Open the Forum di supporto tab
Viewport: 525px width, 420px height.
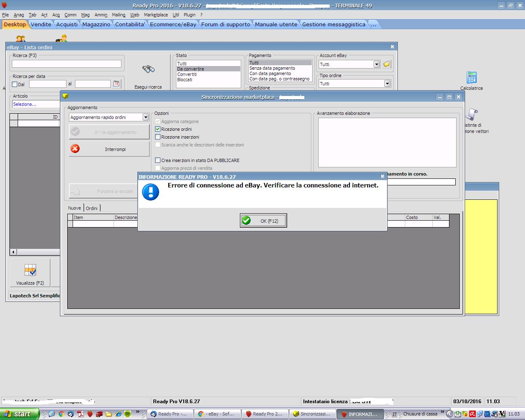click(226, 25)
